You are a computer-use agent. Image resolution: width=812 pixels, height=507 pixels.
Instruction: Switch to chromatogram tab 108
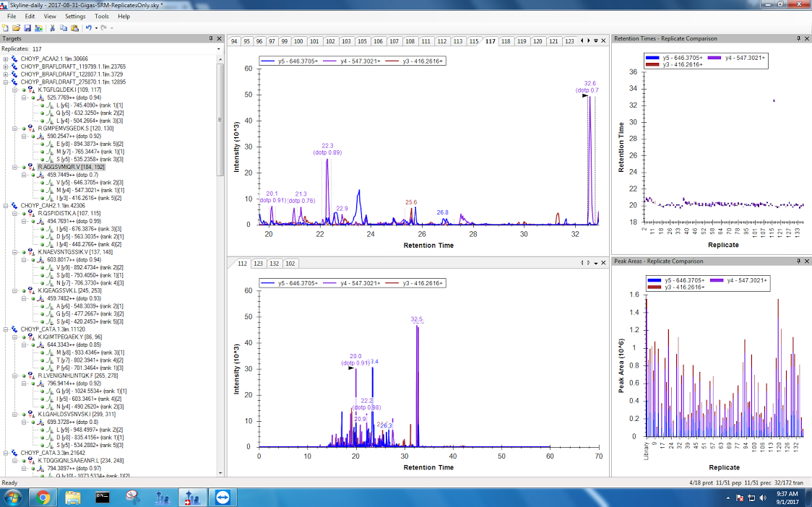(410, 41)
